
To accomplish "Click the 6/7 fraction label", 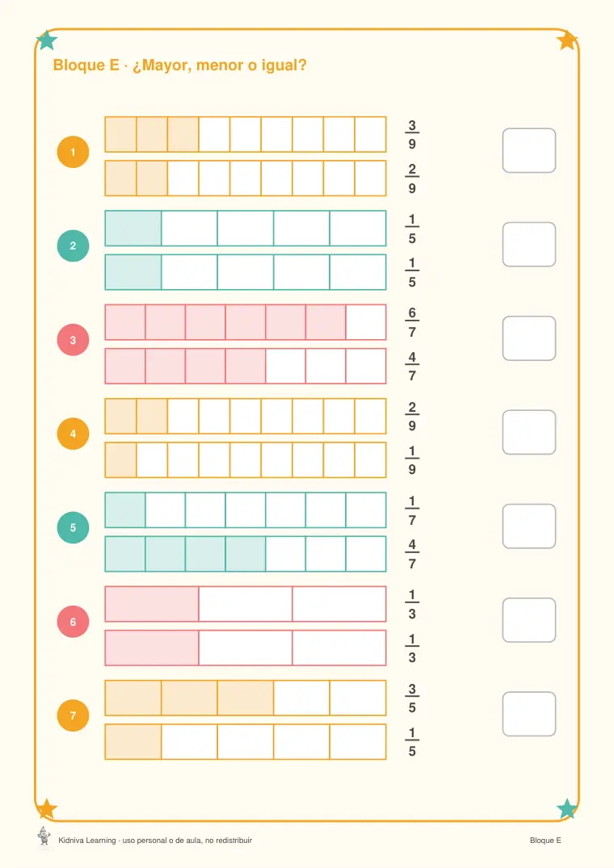I will pos(412,322).
